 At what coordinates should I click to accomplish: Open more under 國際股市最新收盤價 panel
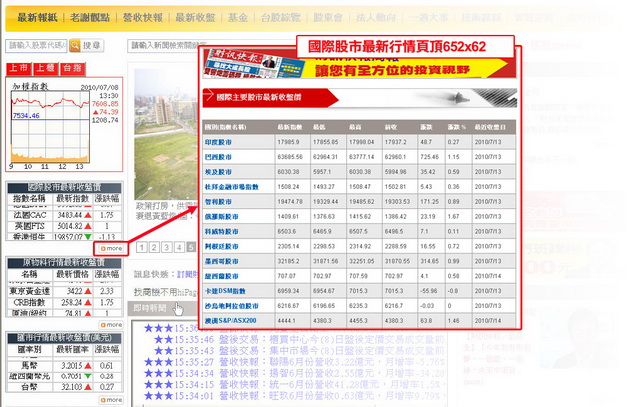pyautogui.click(x=111, y=249)
